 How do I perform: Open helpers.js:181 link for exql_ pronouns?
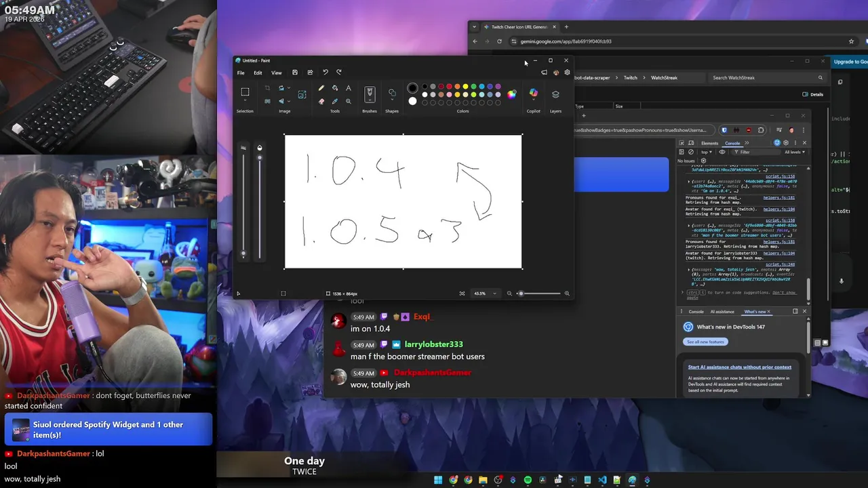pyautogui.click(x=779, y=198)
